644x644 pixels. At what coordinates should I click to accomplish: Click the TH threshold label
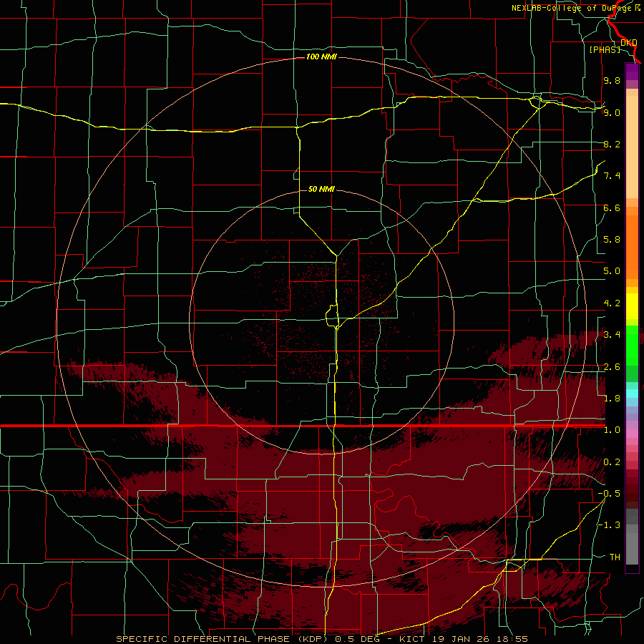(615, 557)
